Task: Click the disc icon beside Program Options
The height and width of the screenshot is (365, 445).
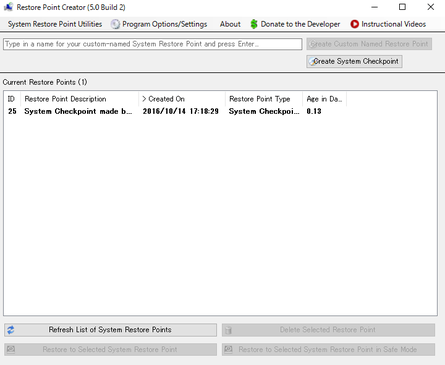Action: click(115, 24)
